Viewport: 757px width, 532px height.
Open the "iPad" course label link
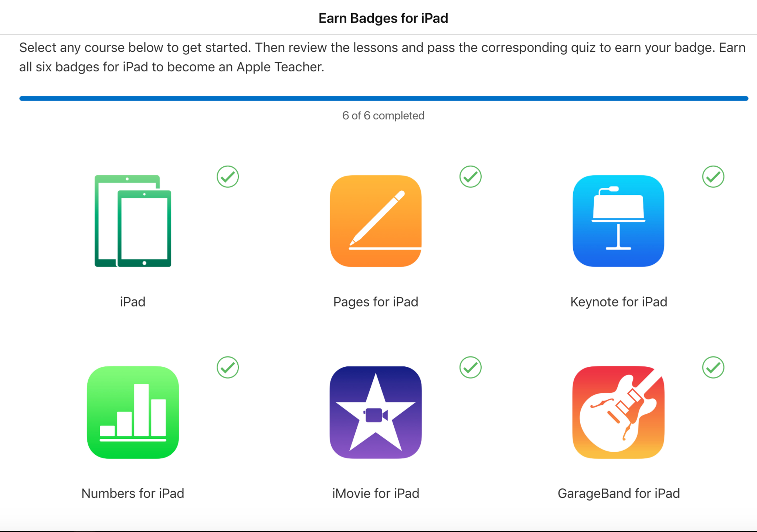click(x=133, y=302)
